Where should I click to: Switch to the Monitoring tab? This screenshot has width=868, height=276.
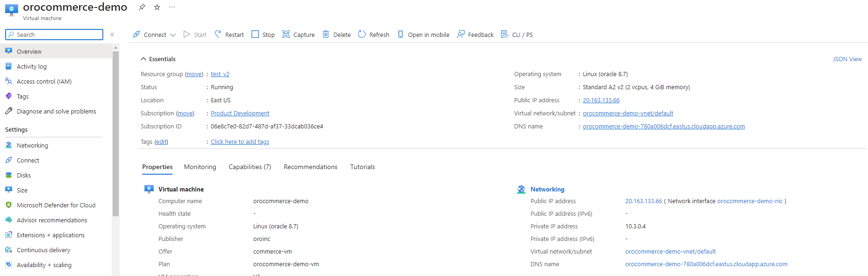200,167
